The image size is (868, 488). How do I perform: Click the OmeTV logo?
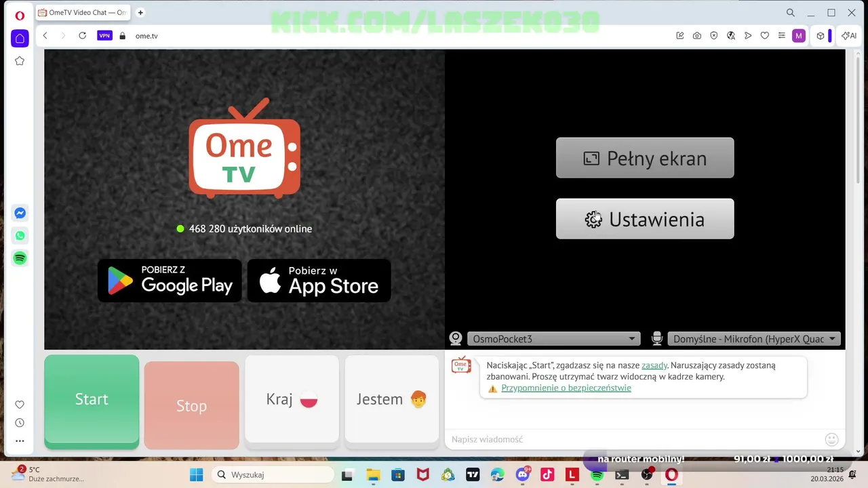[244, 148]
